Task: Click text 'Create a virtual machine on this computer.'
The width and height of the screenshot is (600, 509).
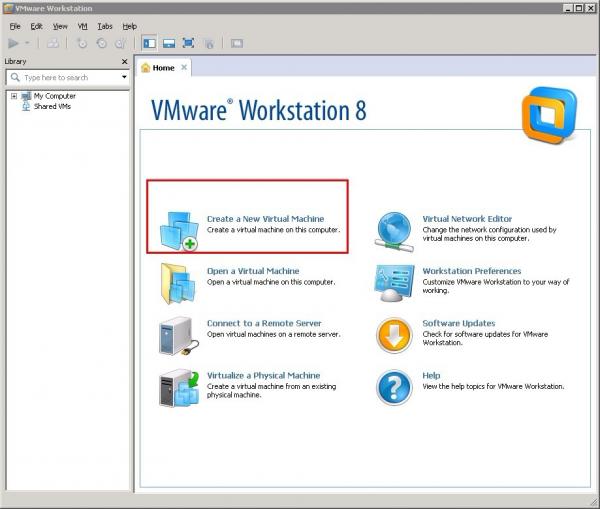Action: [273, 230]
